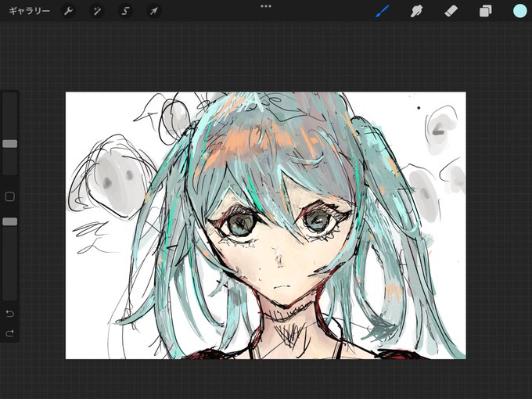This screenshot has width=532, height=399.
Task: Undo the last stroke
Action: tap(10, 313)
